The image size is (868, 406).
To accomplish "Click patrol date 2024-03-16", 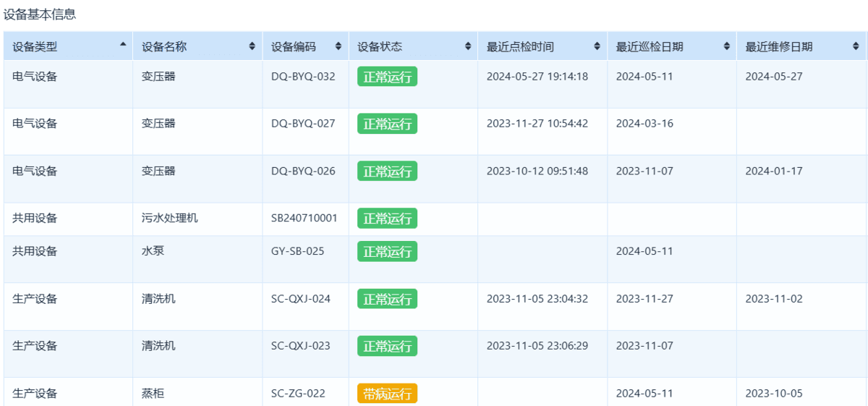I will click(x=644, y=123).
